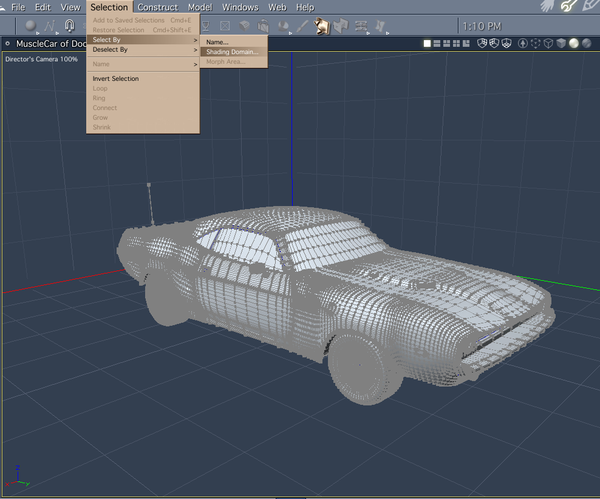Enable flat shaded cube display mode
This screenshot has width=600, height=499.
(x=561, y=44)
